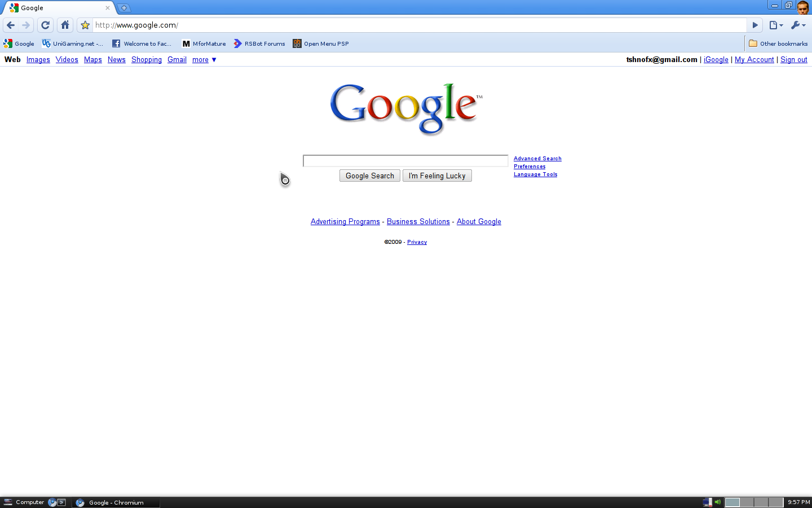Open the Computer menu in the taskbar
The image size is (812, 508).
coord(24,502)
